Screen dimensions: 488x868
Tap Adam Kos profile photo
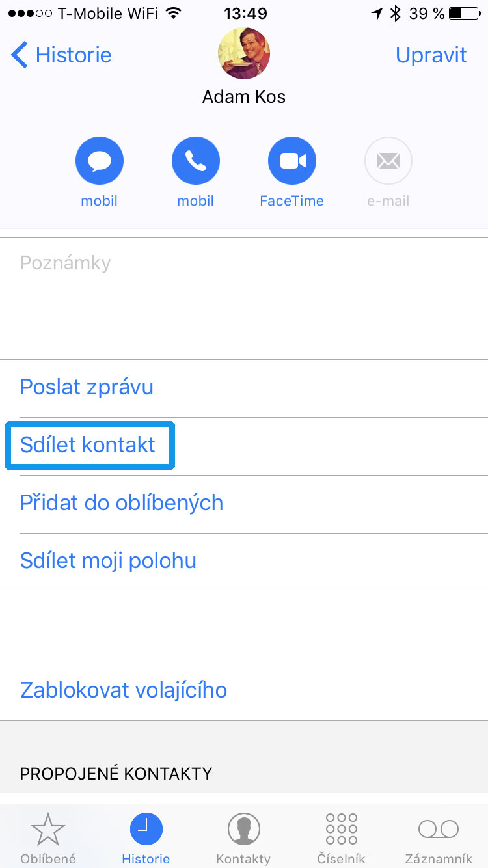(x=244, y=54)
